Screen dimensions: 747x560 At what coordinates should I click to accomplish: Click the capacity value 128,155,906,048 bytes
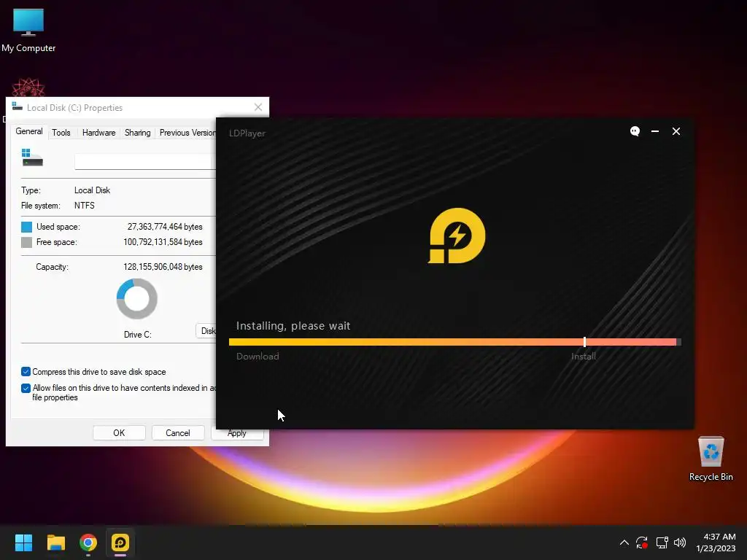[x=163, y=267]
